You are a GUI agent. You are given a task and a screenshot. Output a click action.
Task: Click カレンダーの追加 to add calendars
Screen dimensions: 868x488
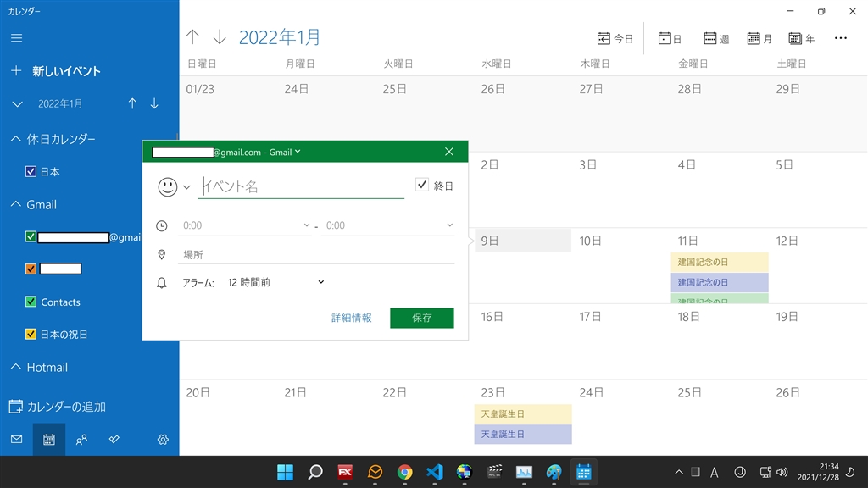coord(58,407)
